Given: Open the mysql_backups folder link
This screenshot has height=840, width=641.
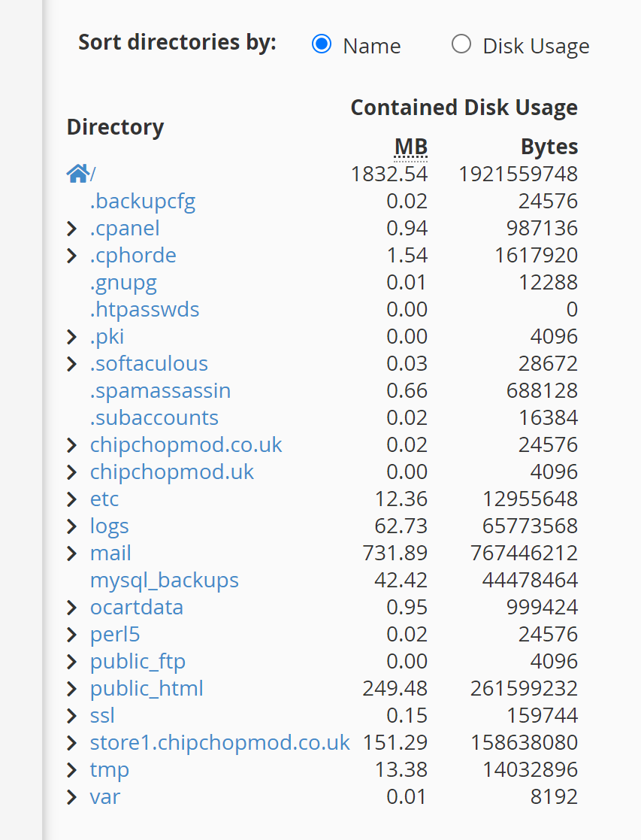Looking at the screenshot, I should click(164, 581).
